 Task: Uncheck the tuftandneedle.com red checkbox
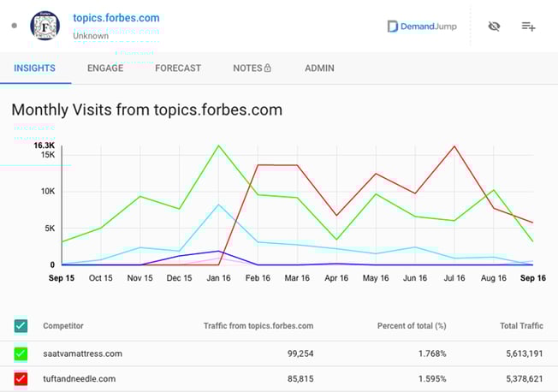coord(21,378)
